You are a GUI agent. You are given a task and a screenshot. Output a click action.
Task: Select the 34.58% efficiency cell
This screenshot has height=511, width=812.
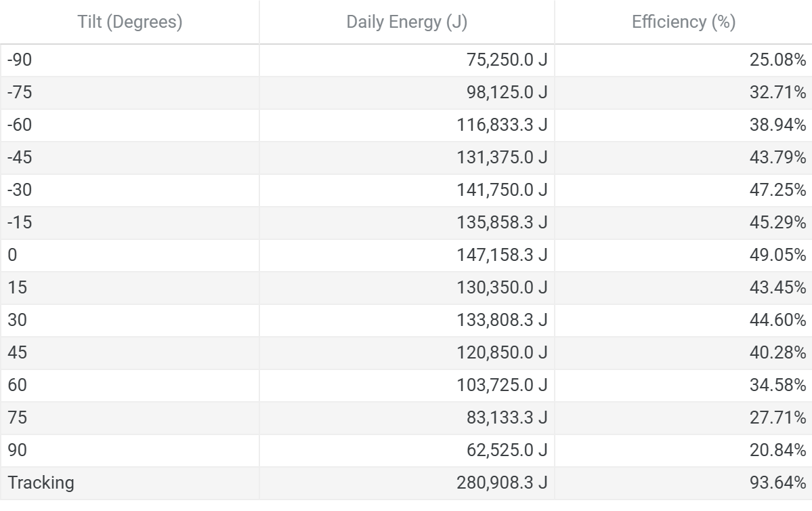tap(683, 386)
